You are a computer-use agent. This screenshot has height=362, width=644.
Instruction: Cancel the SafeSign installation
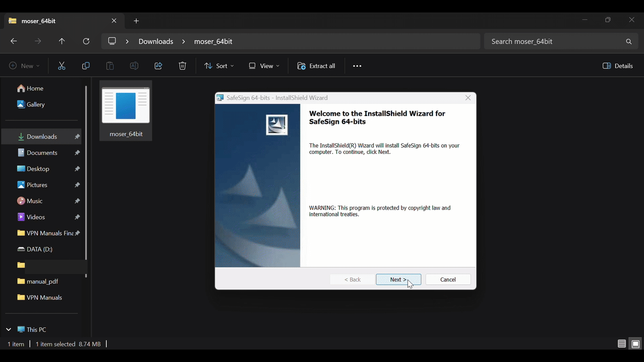tap(447, 280)
